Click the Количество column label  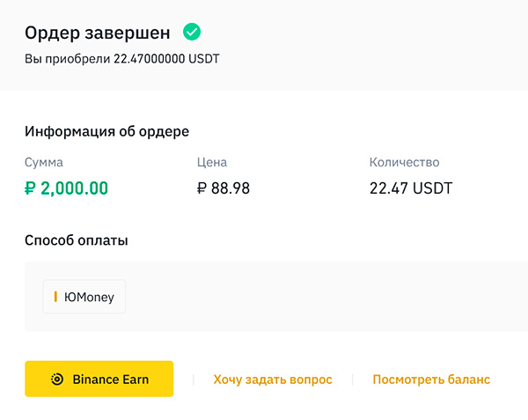pos(404,162)
